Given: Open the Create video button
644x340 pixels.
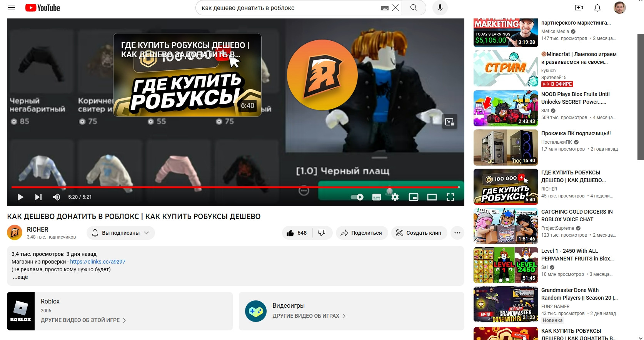Looking at the screenshot, I should tap(579, 8).
